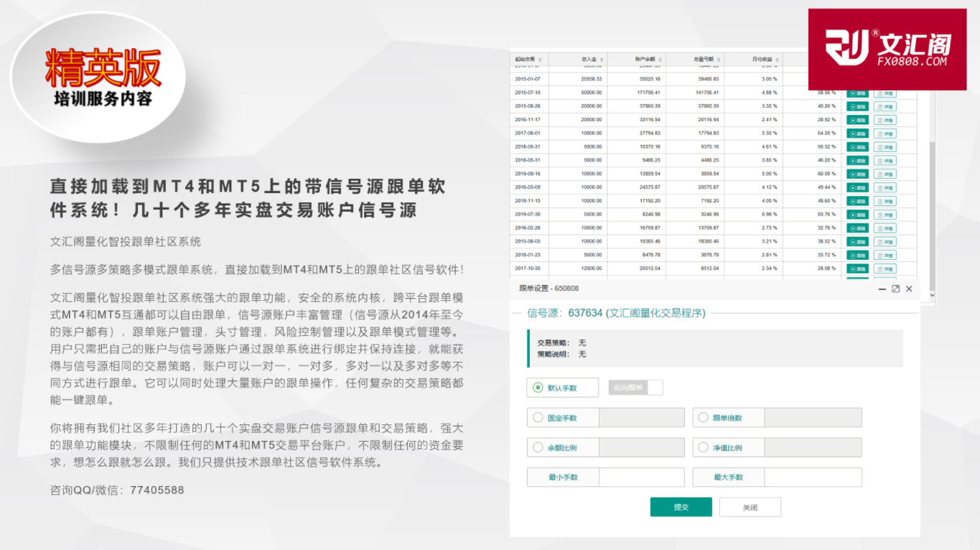This screenshot has height=550, width=980.
Task: Sort table by 起始交易 column arrows
Action: 539,59
